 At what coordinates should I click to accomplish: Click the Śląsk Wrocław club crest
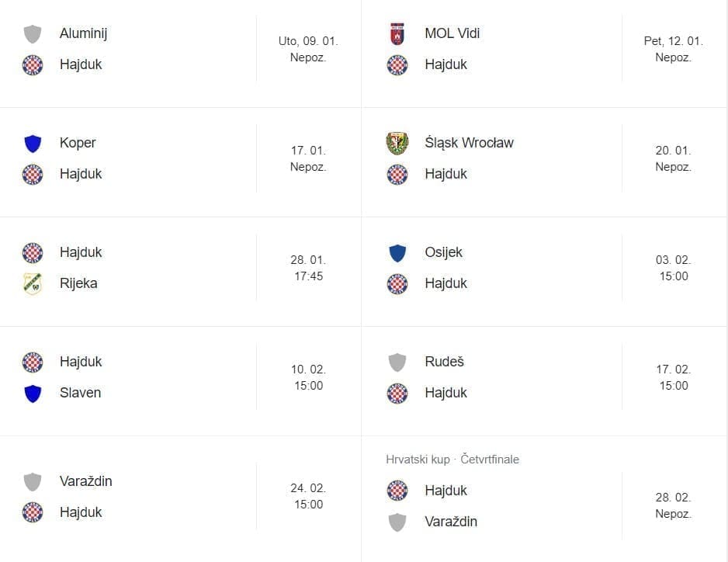click(x=397, y=144)
